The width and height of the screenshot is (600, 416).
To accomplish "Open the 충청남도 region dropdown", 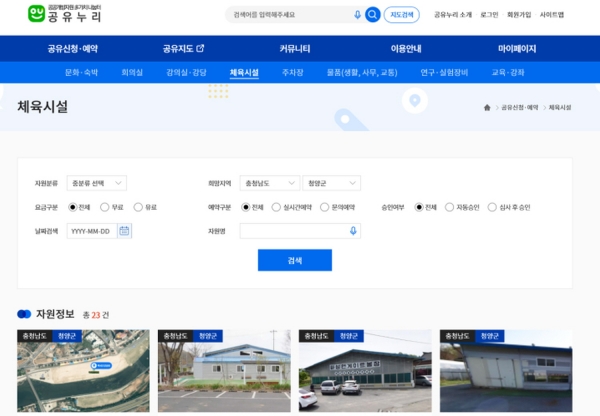I will pyautogui.click(x=270, y=183).
